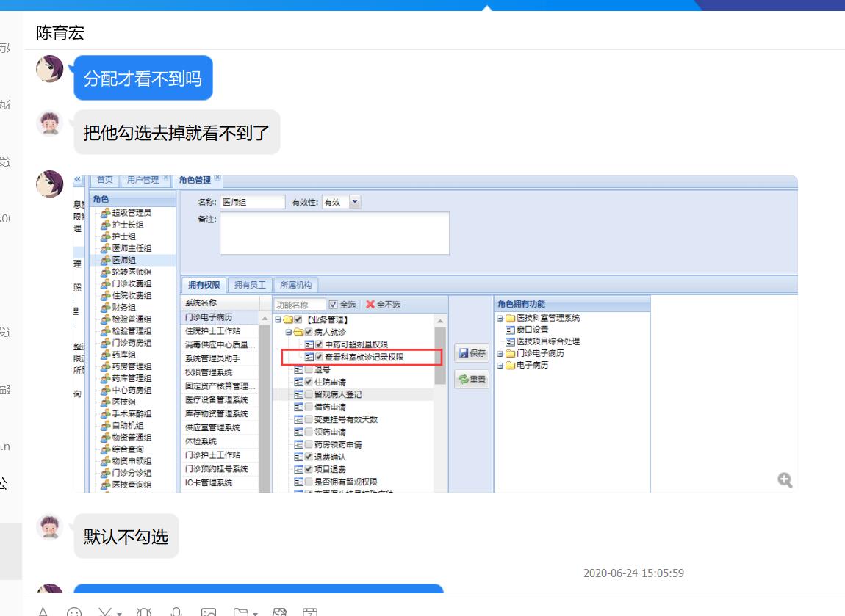This screenshot has height=616, width=845.
Task: Click the 全不选 button
Action: 383,304
